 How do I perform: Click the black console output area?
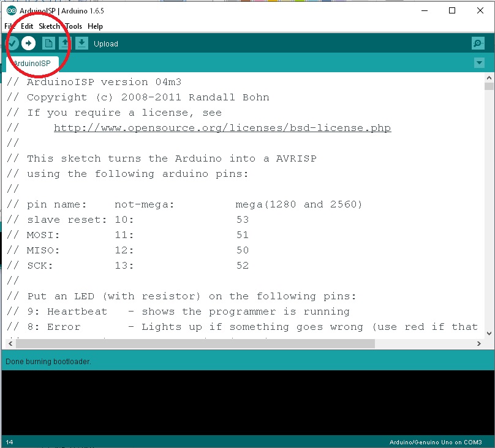pyautogui.click(x=247, y=403)
